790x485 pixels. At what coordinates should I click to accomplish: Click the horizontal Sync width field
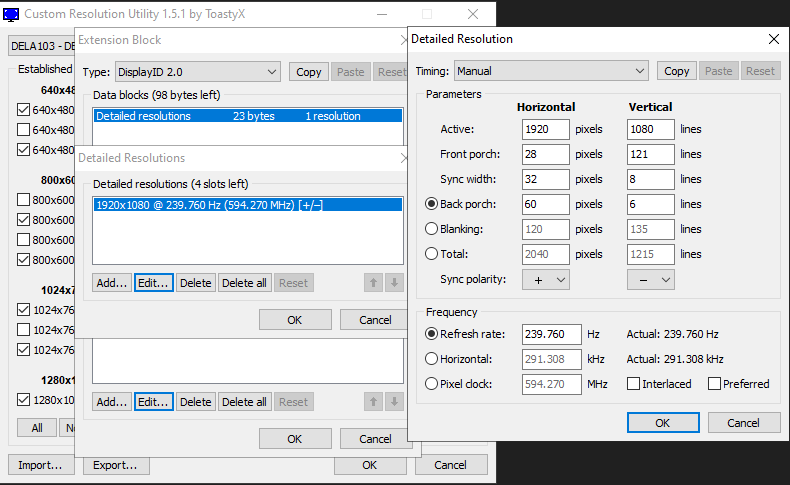(546, 179)
